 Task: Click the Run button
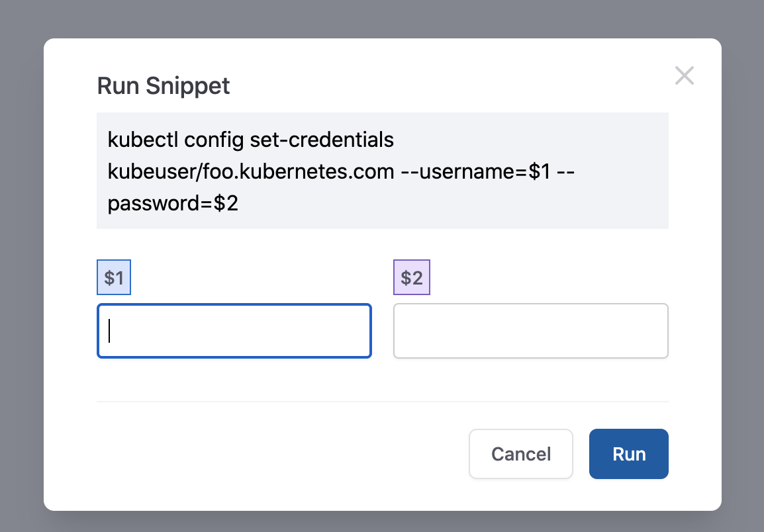[628, 453]
